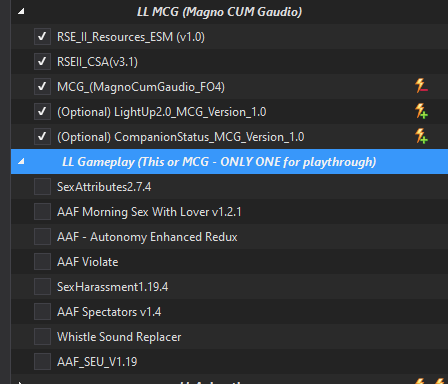Enable Whistle Sound Replacer checkbox
Viewport: 448px width, 384px height.
(x=42, y=337)
